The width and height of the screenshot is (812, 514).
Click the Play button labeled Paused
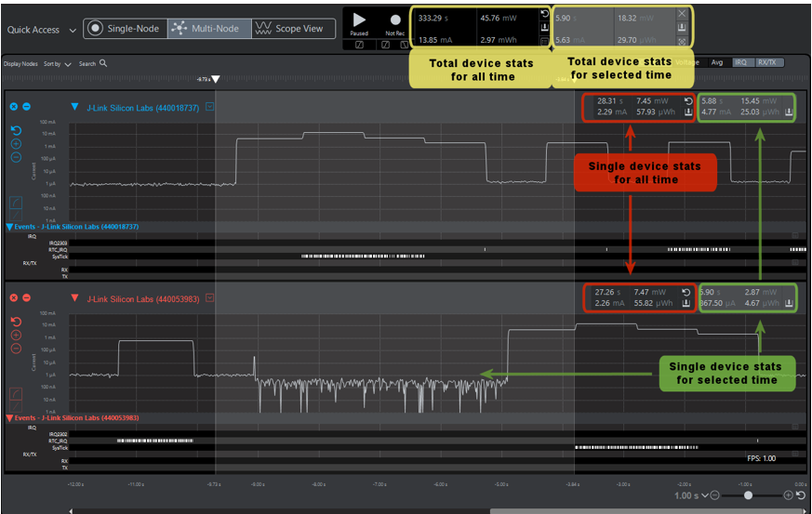359,20
